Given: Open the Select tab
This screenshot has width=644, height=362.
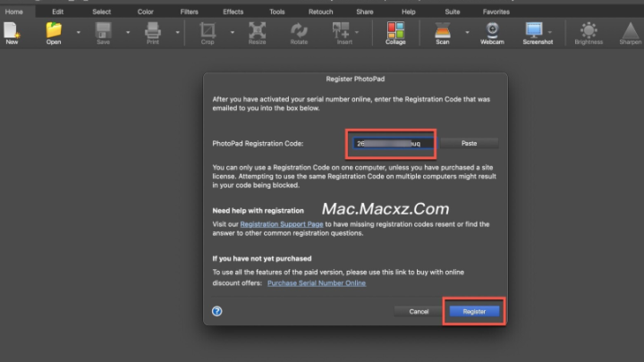Looking at the screenshot, I should tap(101, 12).
